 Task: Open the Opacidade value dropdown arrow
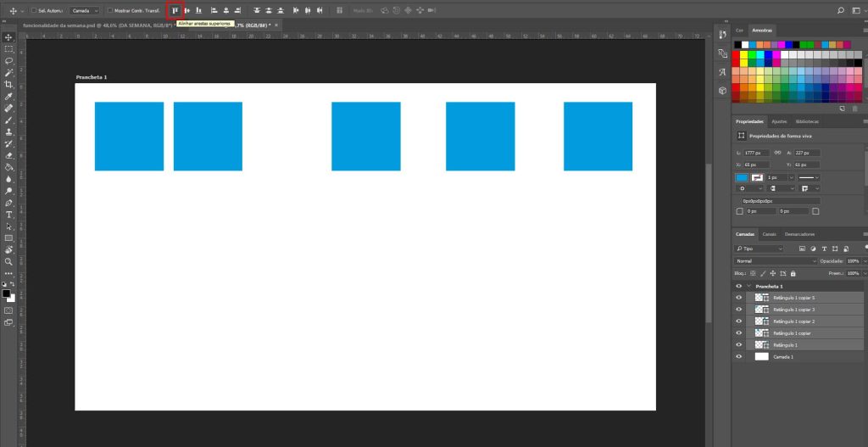click(x=865, y=261)
